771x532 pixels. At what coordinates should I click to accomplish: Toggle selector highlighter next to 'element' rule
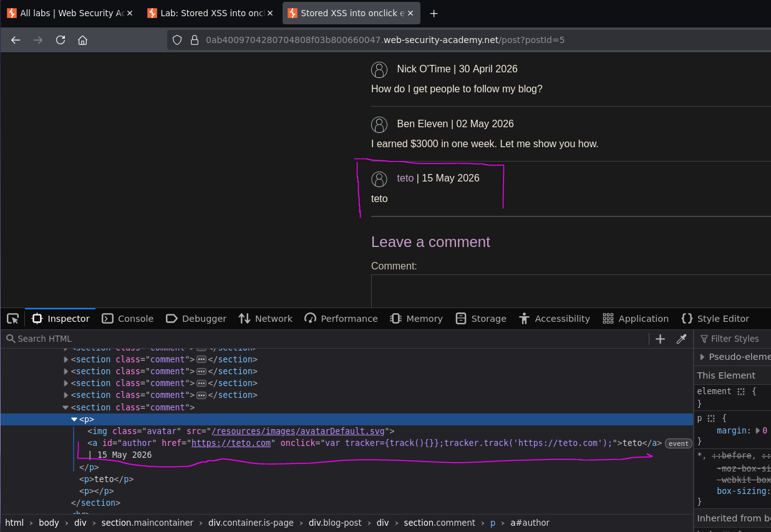pos(741,392)
